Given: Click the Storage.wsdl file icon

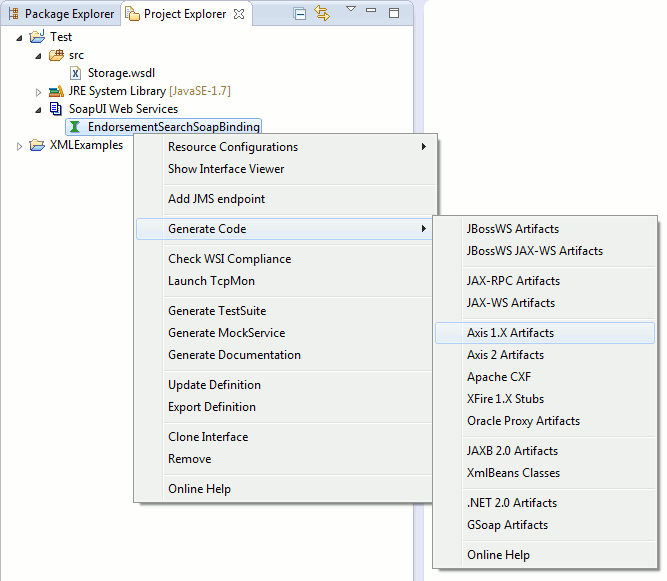Looking at the screenshot, I should [x=75, y=73].
